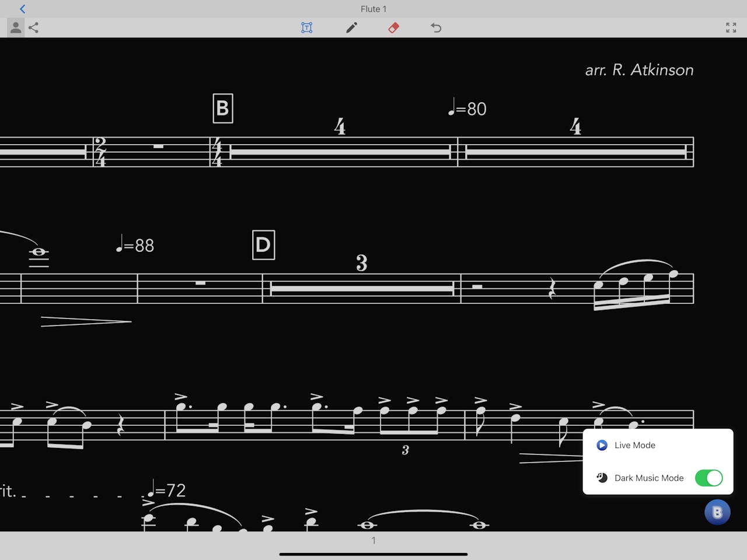
Task: Select the Dark Music Mode label
Action: click(x=649, y=478)
